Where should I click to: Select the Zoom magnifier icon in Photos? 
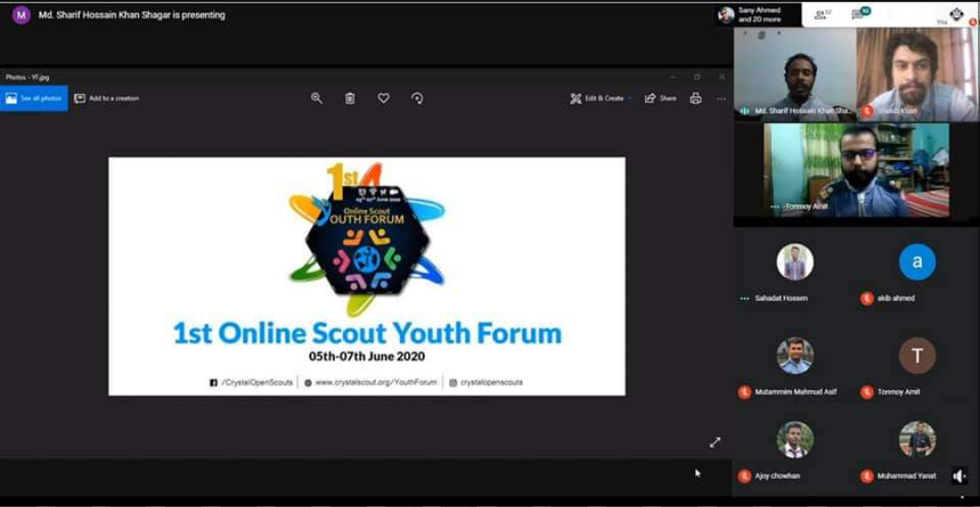[x=317, y=98]
